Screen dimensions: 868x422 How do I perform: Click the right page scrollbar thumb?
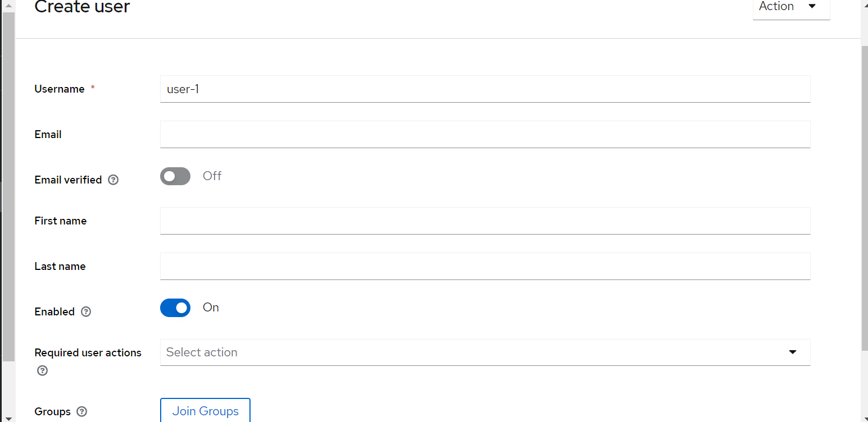(x=864, y=196)
